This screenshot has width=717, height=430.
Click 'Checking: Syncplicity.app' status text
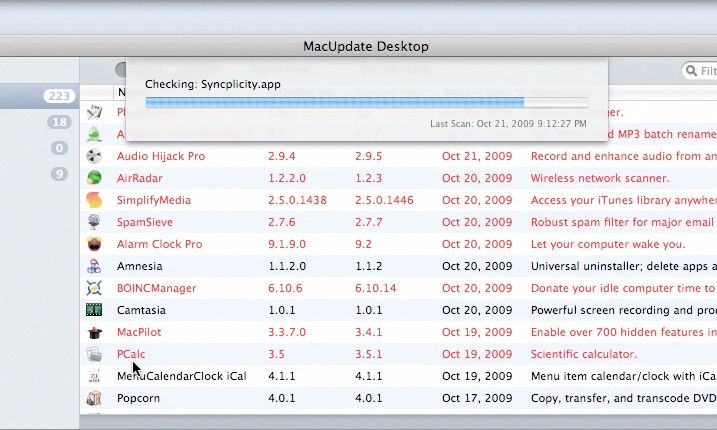213,84
